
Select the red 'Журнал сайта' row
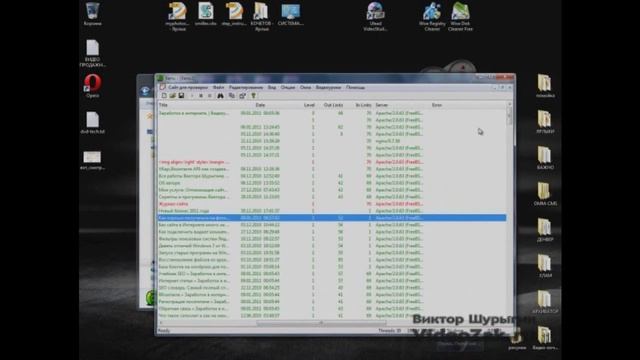click(332, 204)
